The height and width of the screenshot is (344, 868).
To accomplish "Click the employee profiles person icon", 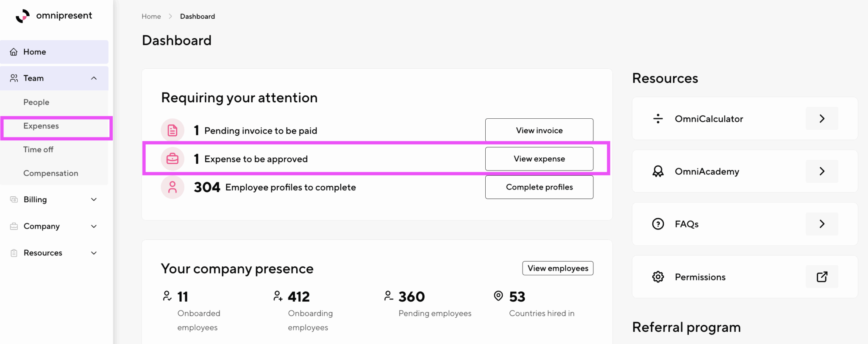I will (x=172, y=187).
